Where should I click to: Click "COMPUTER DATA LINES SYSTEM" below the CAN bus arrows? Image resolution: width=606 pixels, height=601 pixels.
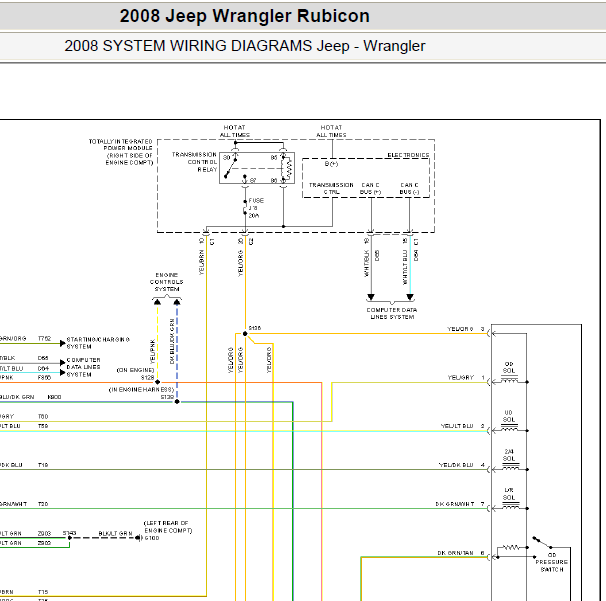[x=392, y=313]
